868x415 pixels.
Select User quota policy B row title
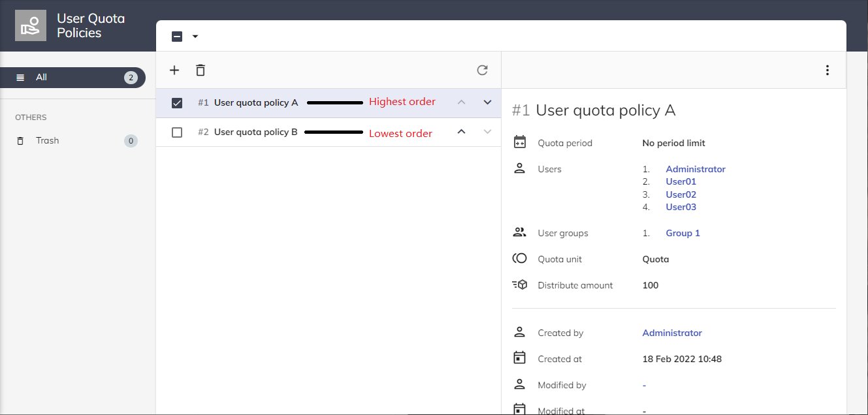point(255,132)
